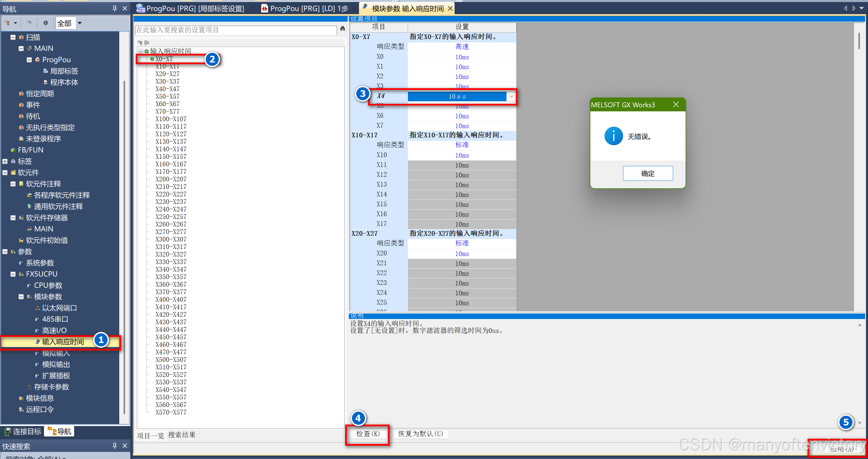Switch to the 连接目标 tab
The height and width of the screenshot is (459, 868).
pyautogui.click(x=23, y=432)
